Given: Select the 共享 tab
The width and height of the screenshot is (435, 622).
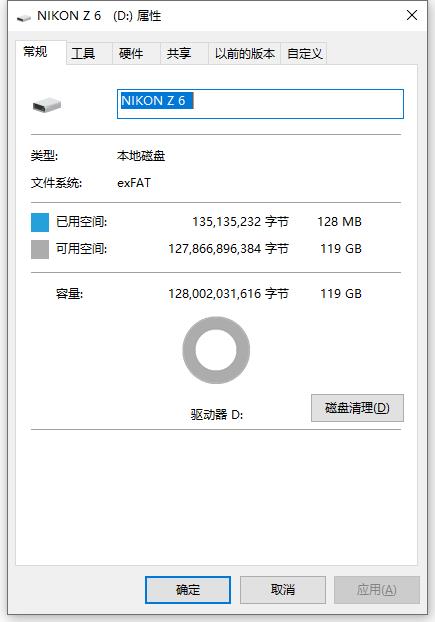Looking at the screenshot, I should click(179, 54).
